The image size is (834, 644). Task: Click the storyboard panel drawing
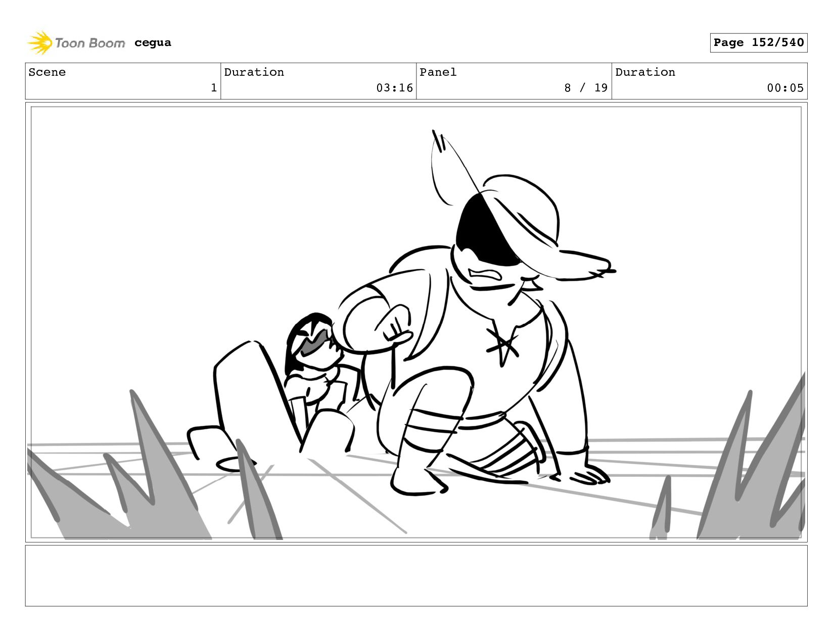point(416,322)
